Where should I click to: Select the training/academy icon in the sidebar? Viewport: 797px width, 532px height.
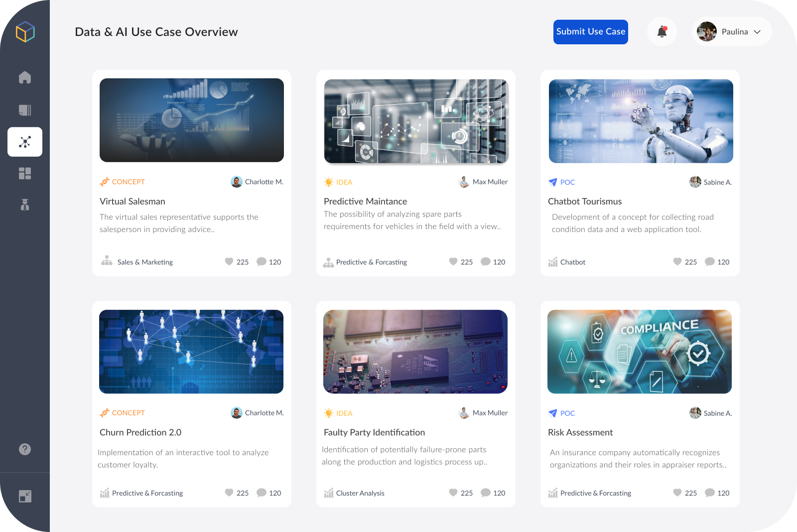coord(25,205)
